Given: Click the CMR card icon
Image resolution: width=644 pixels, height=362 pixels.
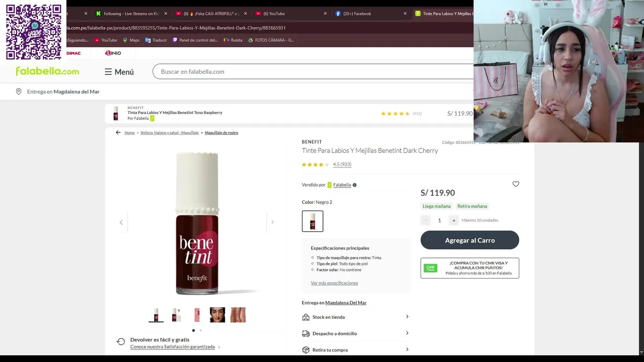Looking at the screenshot, I should [430, 268].
